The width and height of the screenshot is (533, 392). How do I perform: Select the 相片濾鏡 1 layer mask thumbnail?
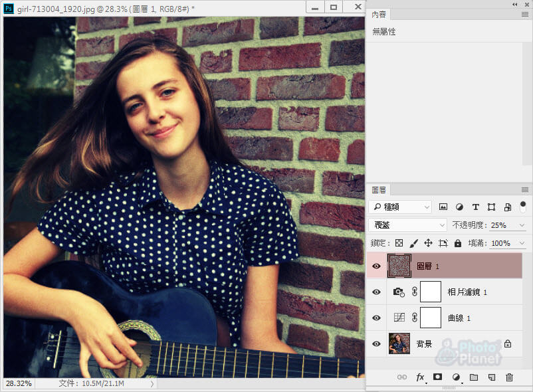431,292
